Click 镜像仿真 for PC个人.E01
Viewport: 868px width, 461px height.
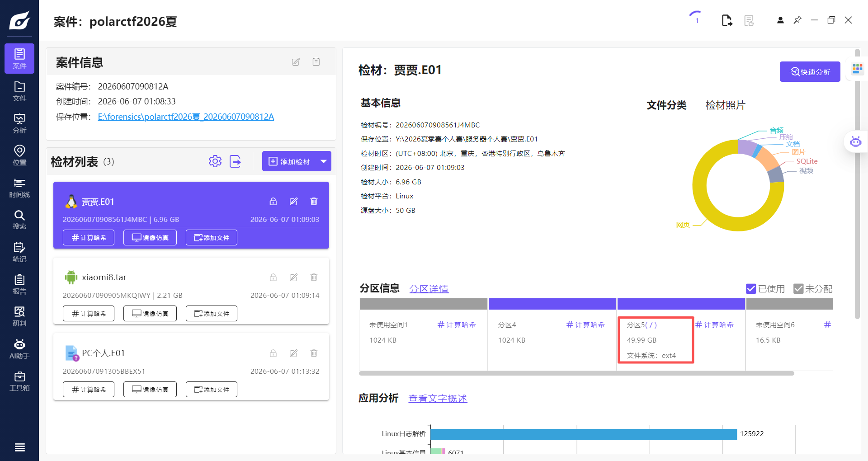150,390
